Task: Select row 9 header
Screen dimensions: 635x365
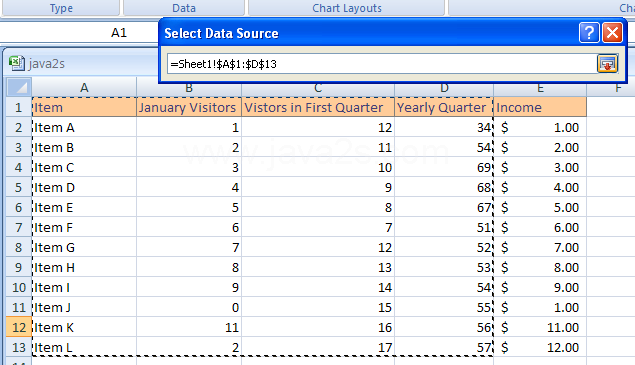Action: coord(19,267)
